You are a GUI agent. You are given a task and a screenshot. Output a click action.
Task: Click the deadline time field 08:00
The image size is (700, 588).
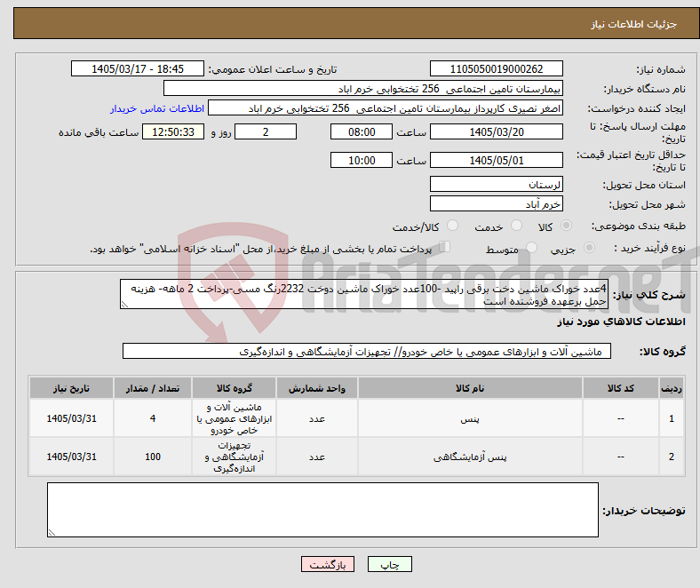coord(362,131)
